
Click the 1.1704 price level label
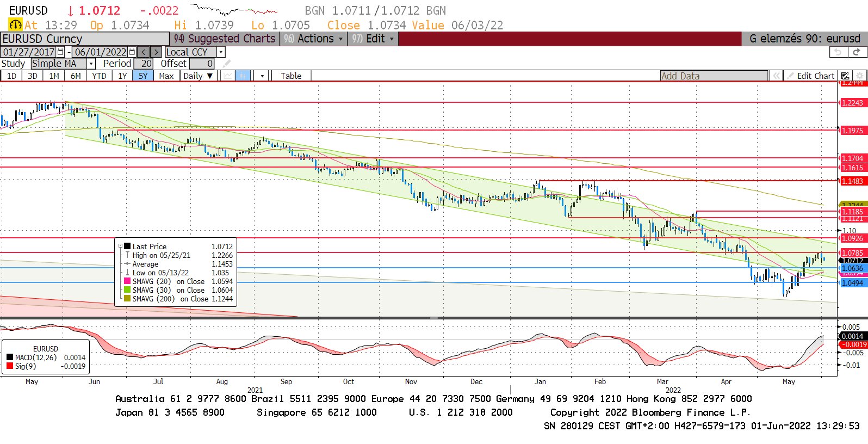click(852, 158)
